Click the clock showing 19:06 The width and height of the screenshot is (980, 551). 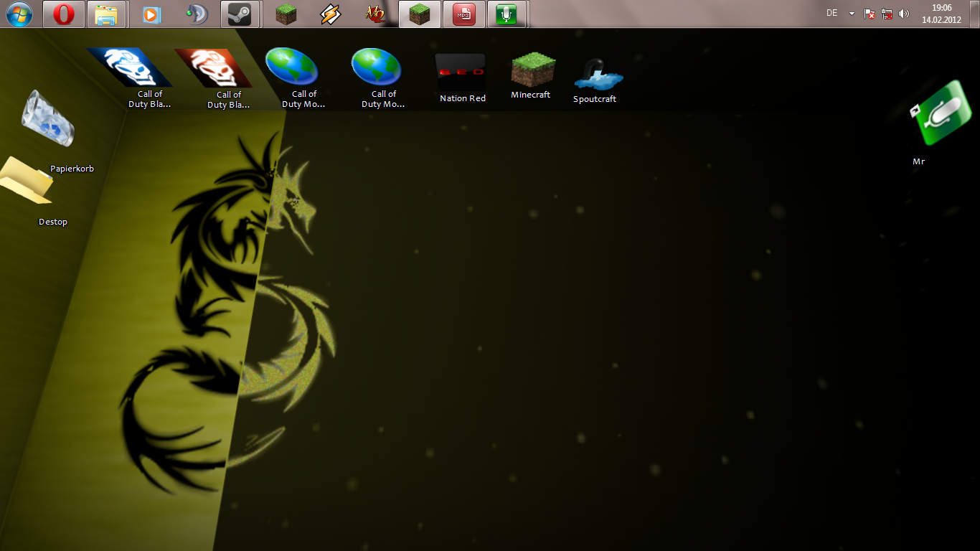tap(941, 14)
